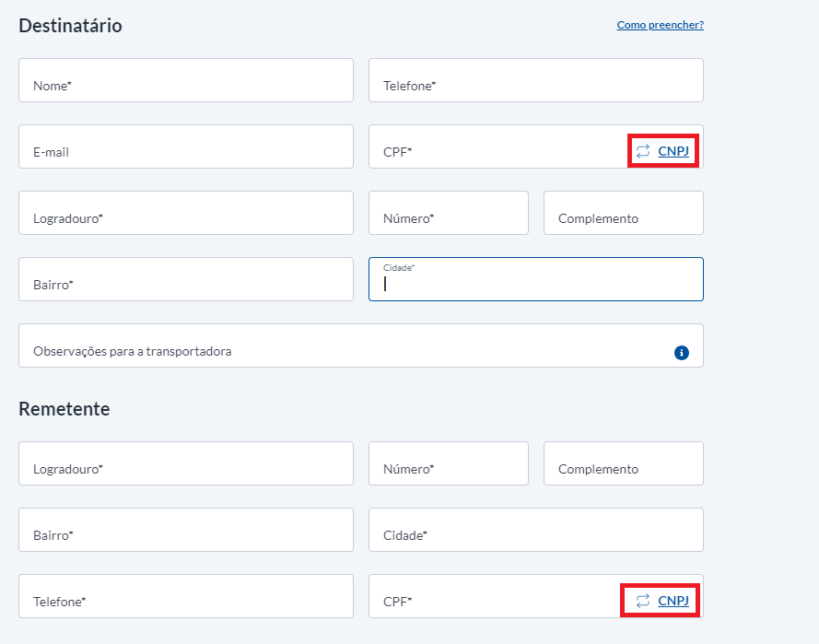Click the E-mail input field
Image resolution: width=819 pixels, height=644 pixels.
(x=186, y=146)
